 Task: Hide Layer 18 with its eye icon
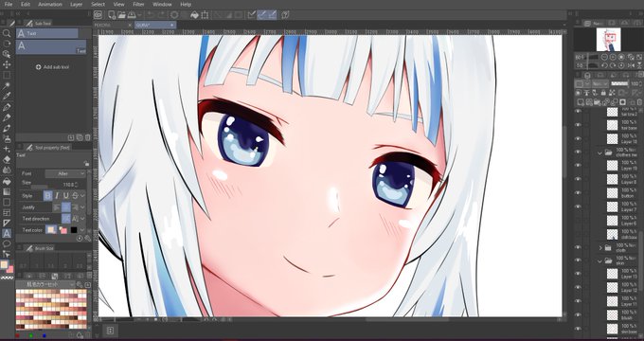[579, 138]
